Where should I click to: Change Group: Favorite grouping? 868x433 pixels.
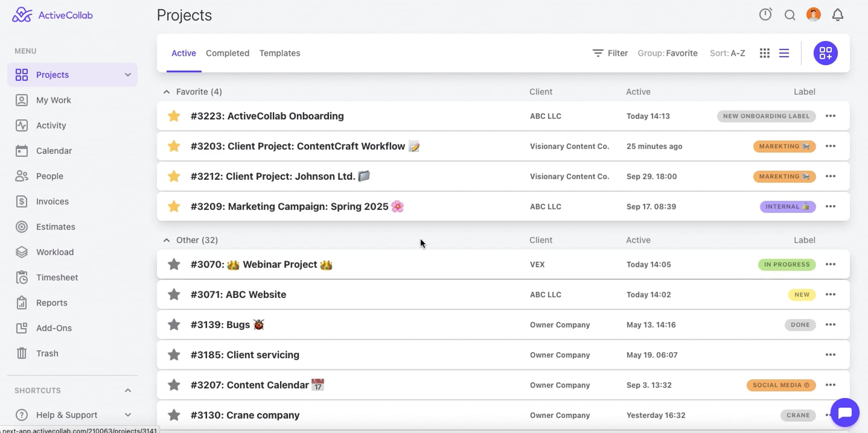[x=668, y=53]
